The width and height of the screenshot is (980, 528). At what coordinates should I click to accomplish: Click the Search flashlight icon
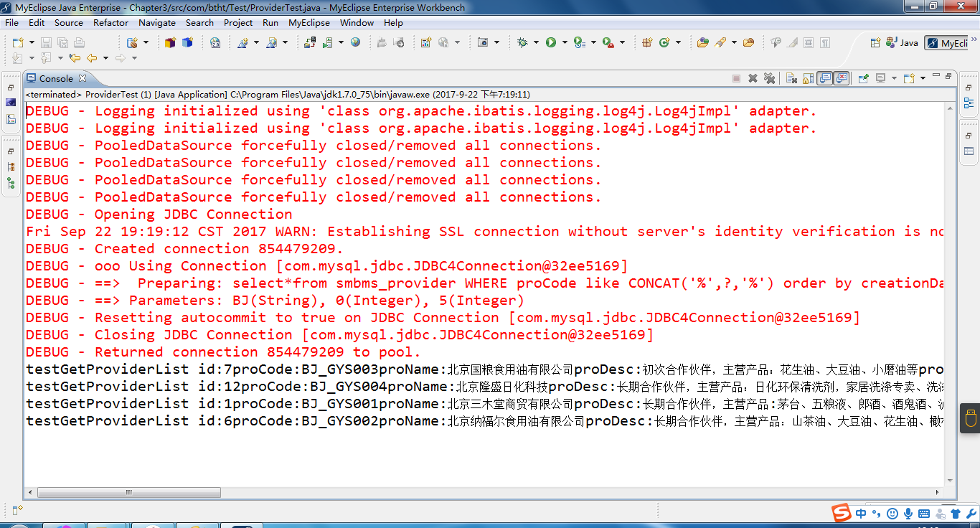720,42
